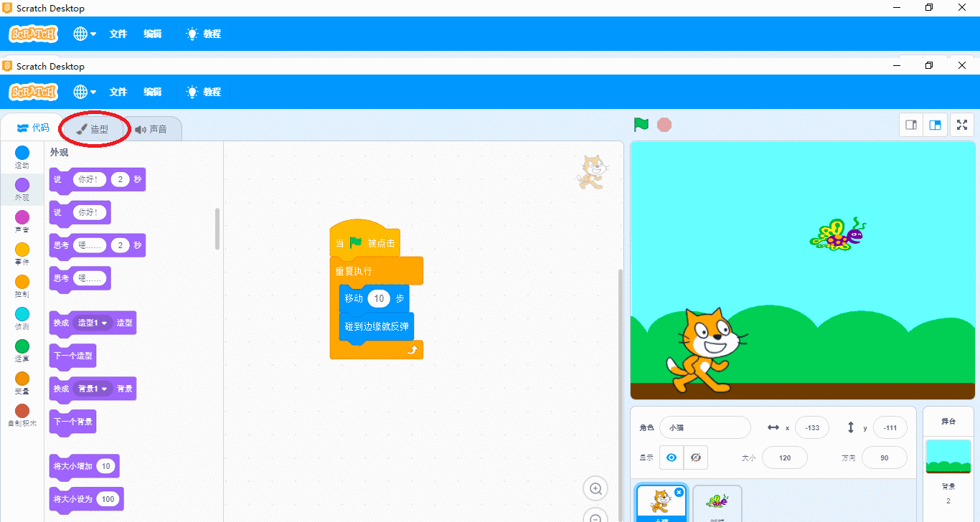
Task: Click the 碰到边缘就反弹 block
Action: tap(377, 326)
